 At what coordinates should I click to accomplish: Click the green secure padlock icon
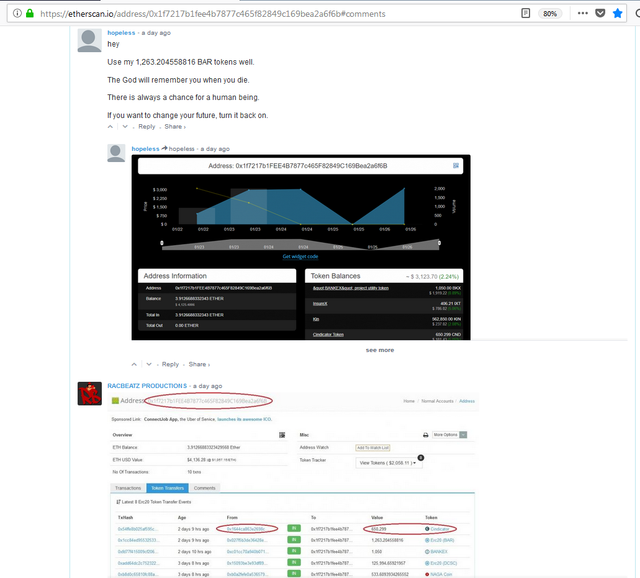click(x=29, y=13)
